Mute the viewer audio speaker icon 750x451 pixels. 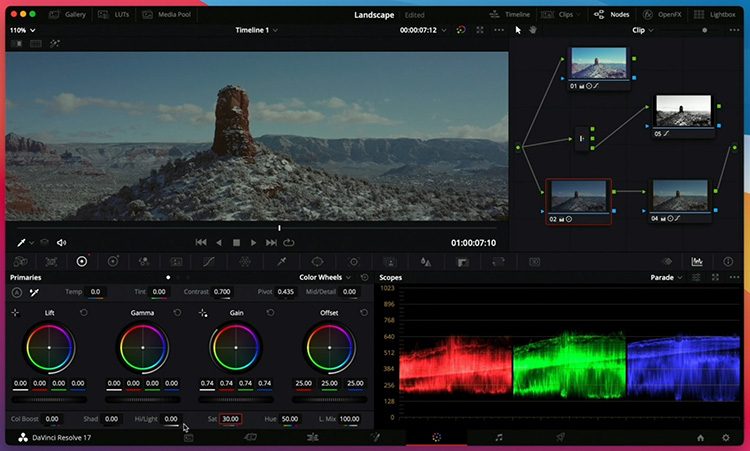[61, 242]
